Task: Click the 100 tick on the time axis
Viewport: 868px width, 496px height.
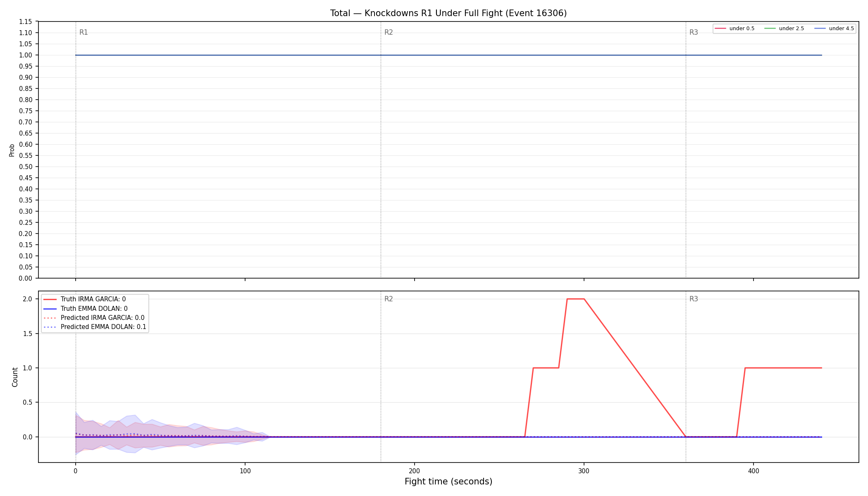Action: coord(245,471)
